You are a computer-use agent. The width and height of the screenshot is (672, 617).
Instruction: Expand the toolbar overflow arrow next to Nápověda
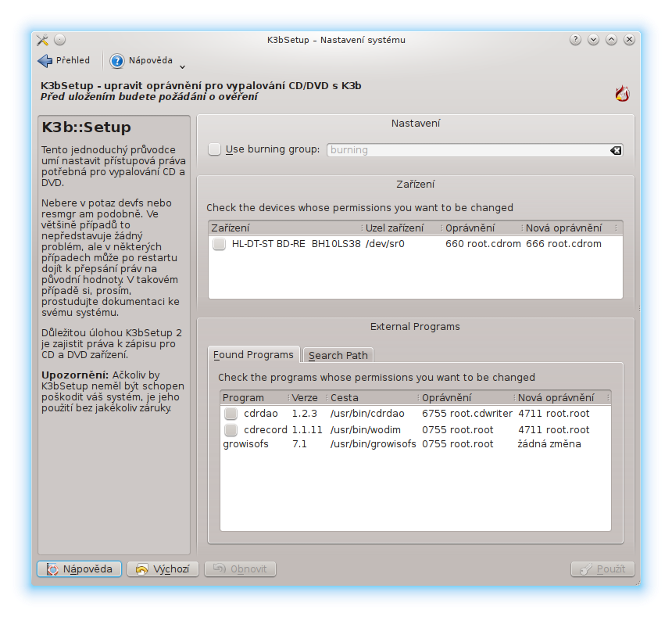pos(183,66)
